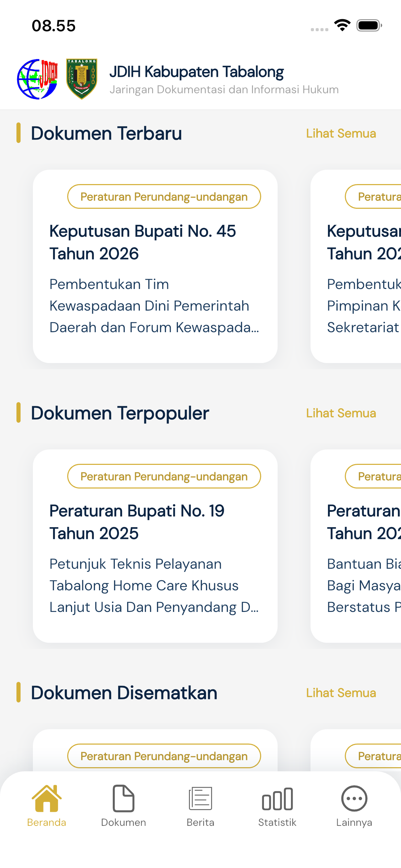This screenshot has width=401, height=868.
Task: Tap JDIH Kabupaten Tabalong title
Action: (x=197, y=72)
